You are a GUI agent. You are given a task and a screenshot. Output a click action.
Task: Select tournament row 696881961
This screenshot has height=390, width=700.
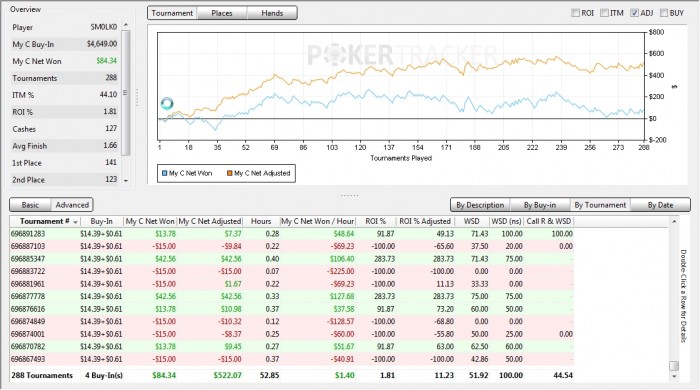[292, 284]
